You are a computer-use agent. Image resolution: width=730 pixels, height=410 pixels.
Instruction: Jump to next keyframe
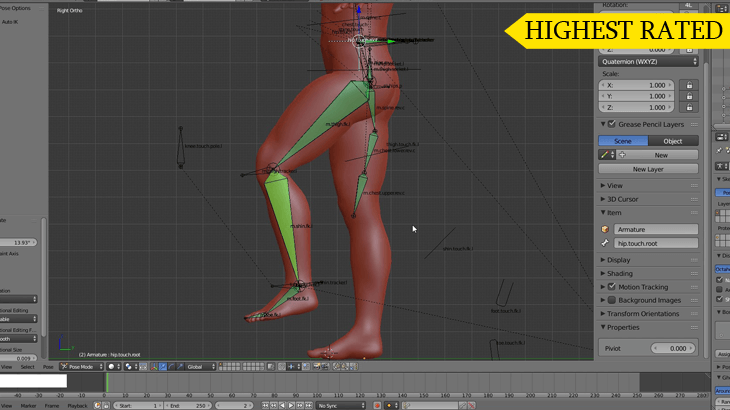tap(300, 406)
